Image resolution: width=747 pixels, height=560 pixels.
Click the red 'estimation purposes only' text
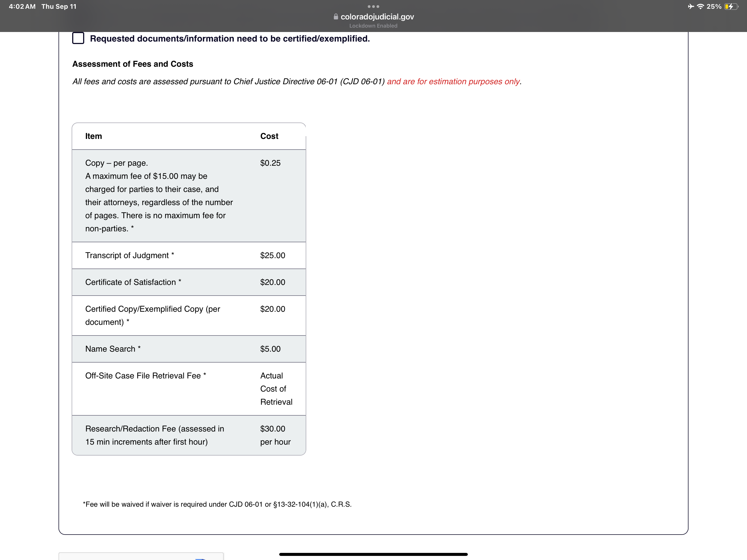453,81
